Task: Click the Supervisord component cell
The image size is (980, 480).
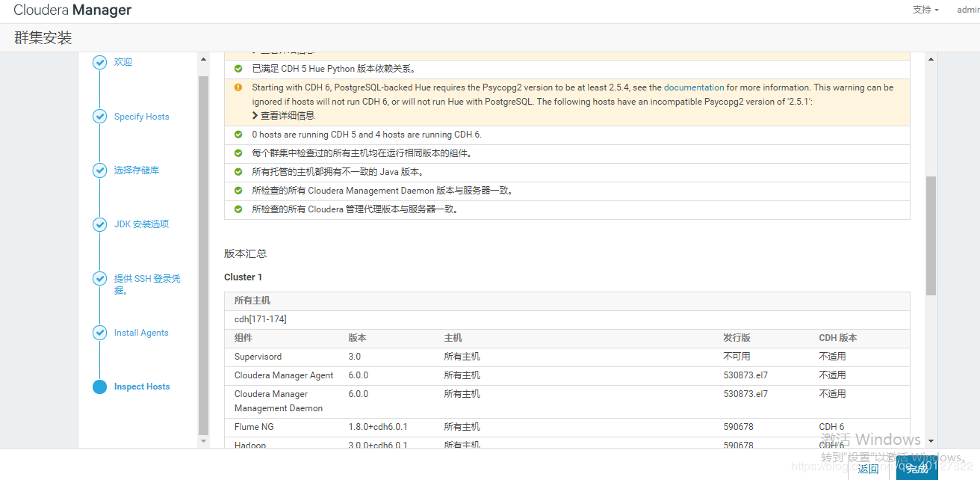Action: click(258, 357)
